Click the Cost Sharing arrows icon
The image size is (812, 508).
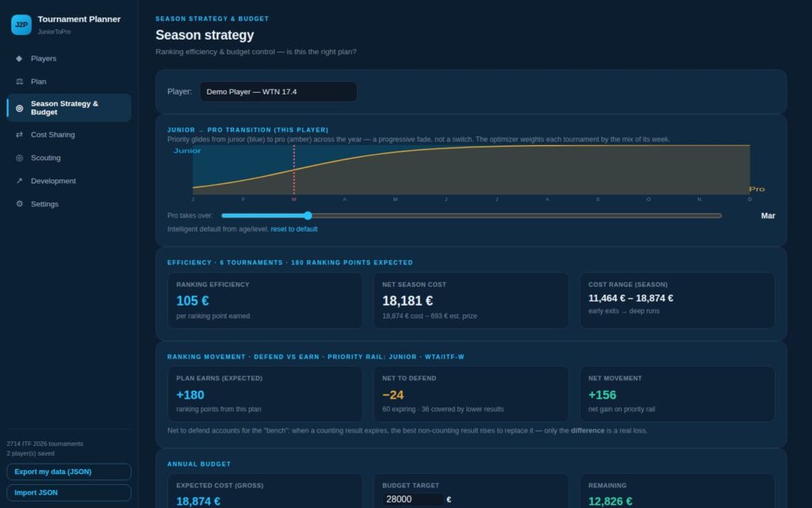19,135
